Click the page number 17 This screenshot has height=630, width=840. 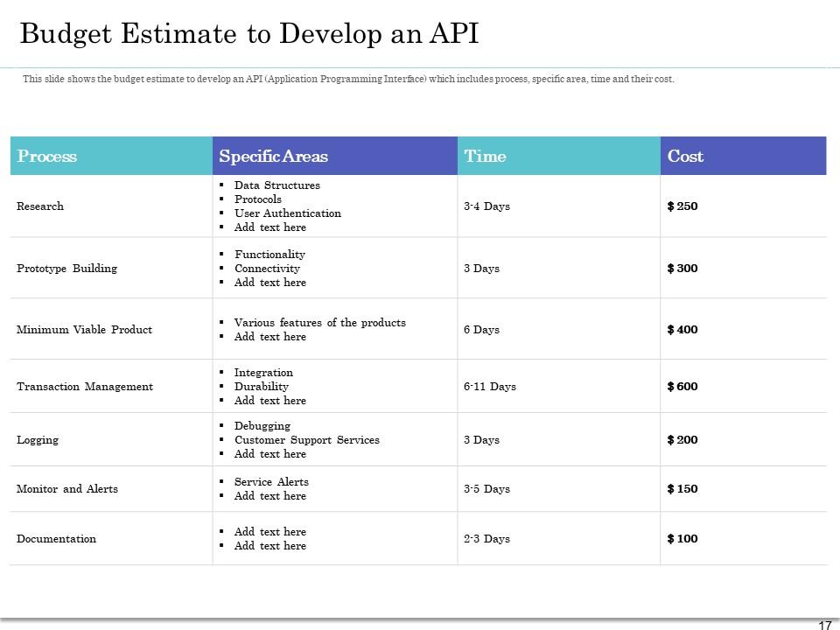click(824, 623)
